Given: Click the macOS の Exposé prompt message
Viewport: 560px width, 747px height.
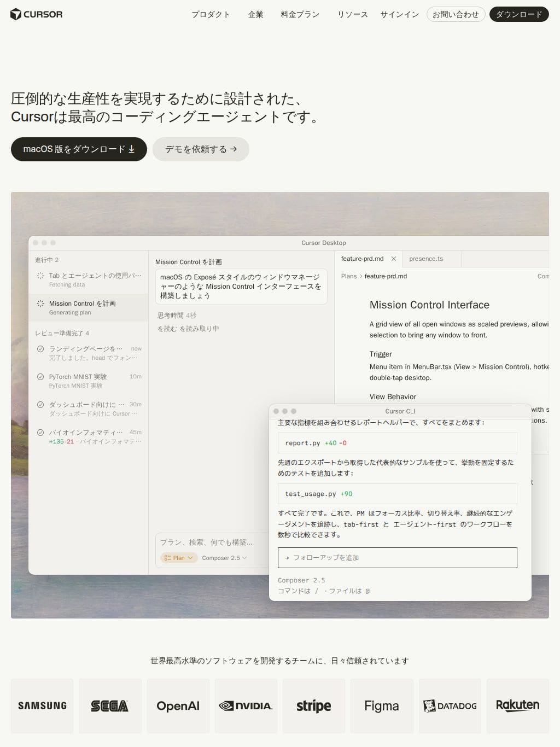Looking at the screenshot, I should [x=241, y=287].
